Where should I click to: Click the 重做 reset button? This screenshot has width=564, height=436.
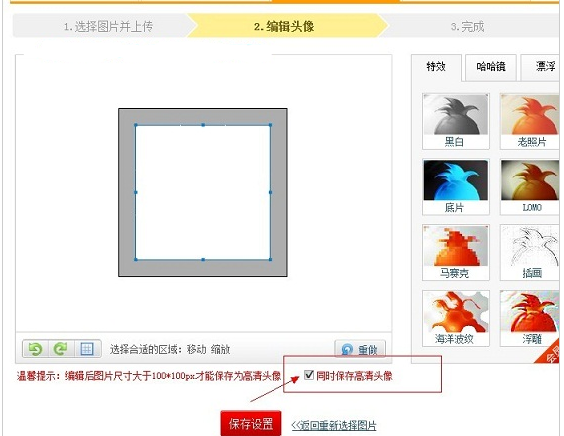point(360,349)
